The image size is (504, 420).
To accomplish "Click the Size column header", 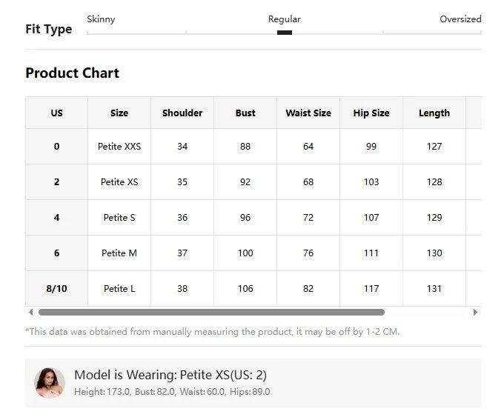I will (119, 113).
